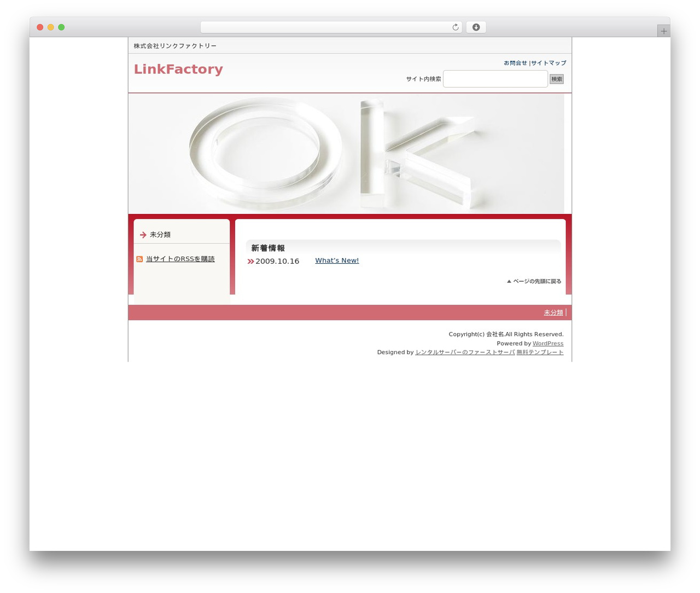Image resolution: width=700 pixels, height=593 pixels.
Task: Open the WordPress footer link
Action: (x=548, y=344)
